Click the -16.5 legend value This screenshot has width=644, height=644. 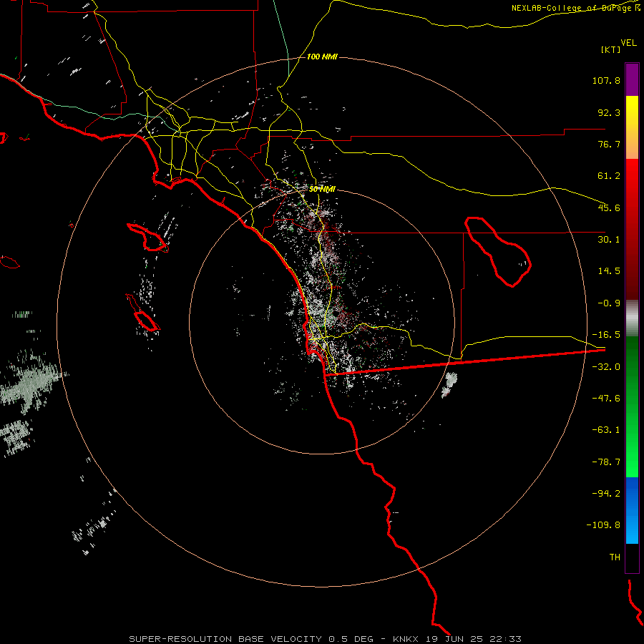tap(606, 335)
